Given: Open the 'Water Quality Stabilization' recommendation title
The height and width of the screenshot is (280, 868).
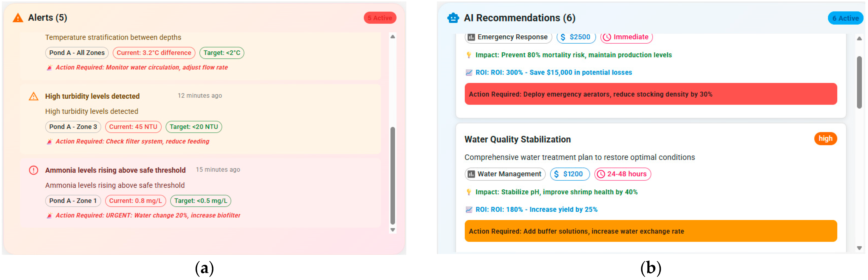Looking at the screenshot, I should click(x=517, y=139).
